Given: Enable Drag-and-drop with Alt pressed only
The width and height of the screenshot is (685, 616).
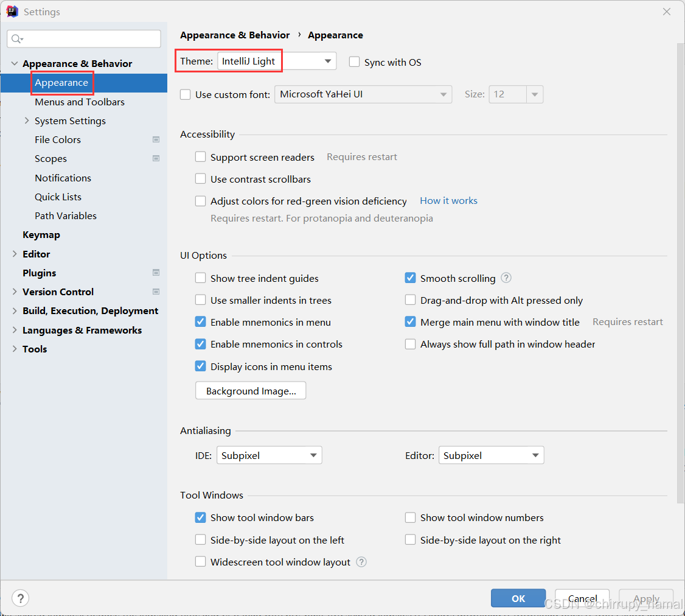Looking at the screenshot, I should [x=410, y=300].
